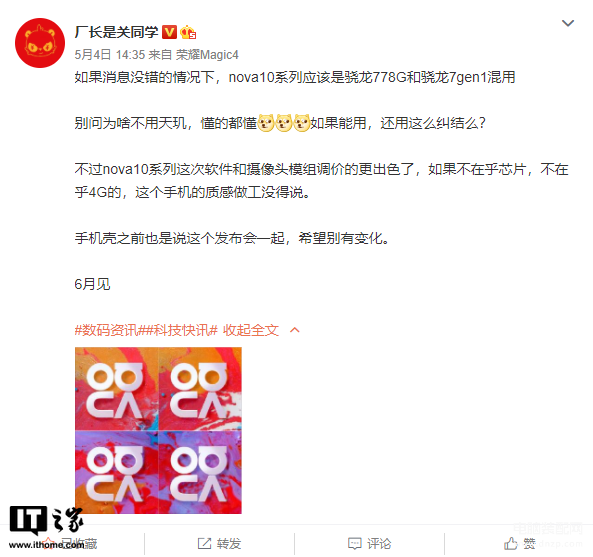Click the 评论 comment button
Screen dimensions: 593x557
point(369,543)
